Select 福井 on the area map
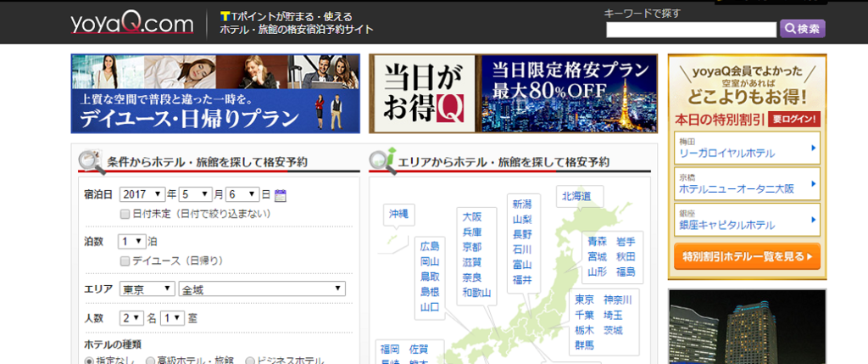This screenshot has width=868, height=364. (522, 280)
